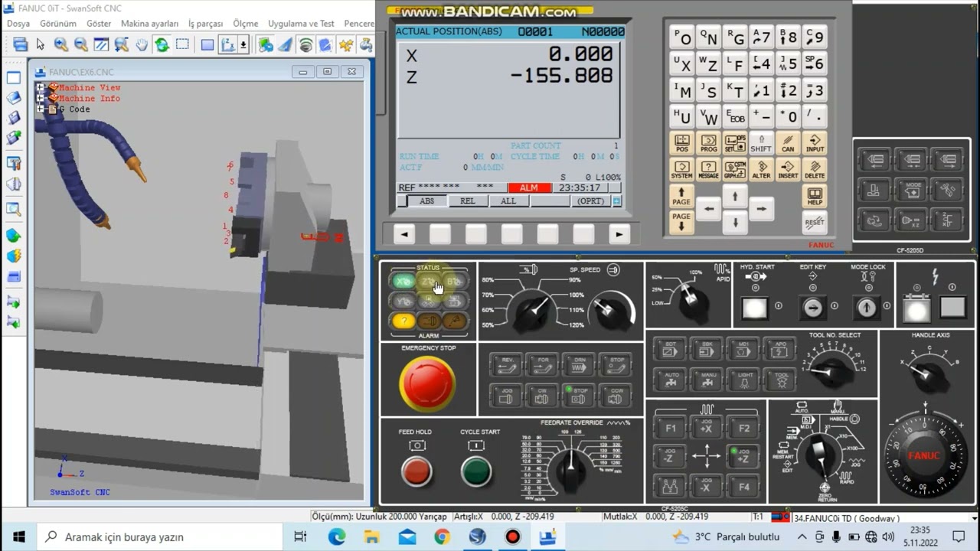Select the OFS SET function key
Screen dimensions: 980x551
pos(735,143)
